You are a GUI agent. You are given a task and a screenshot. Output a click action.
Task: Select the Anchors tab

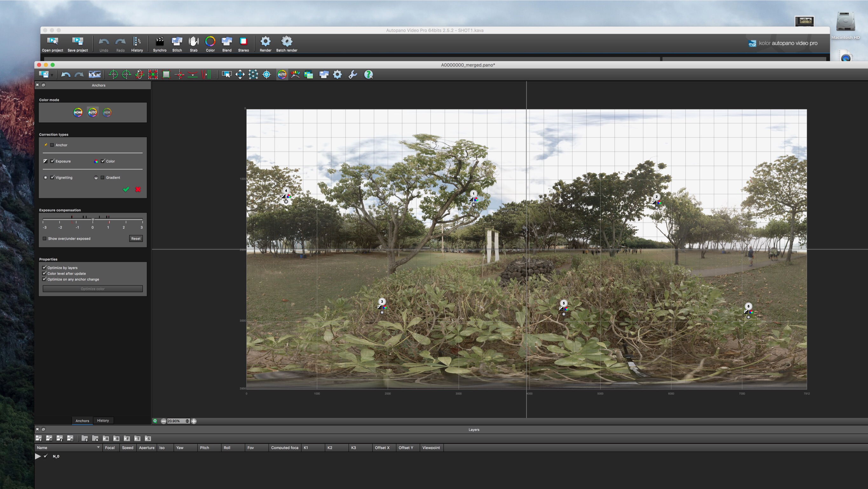(82, 421)
